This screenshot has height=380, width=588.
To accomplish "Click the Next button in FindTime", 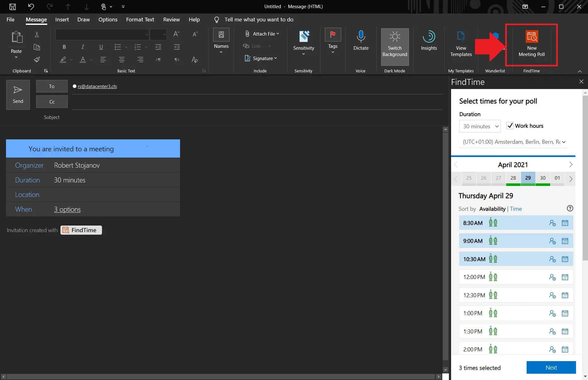I will [551, 367].
